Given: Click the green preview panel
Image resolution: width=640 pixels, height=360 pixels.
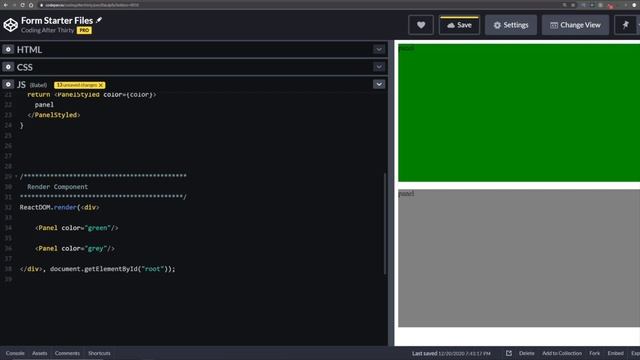Looking at the screenshot, I should coord(519,113).
